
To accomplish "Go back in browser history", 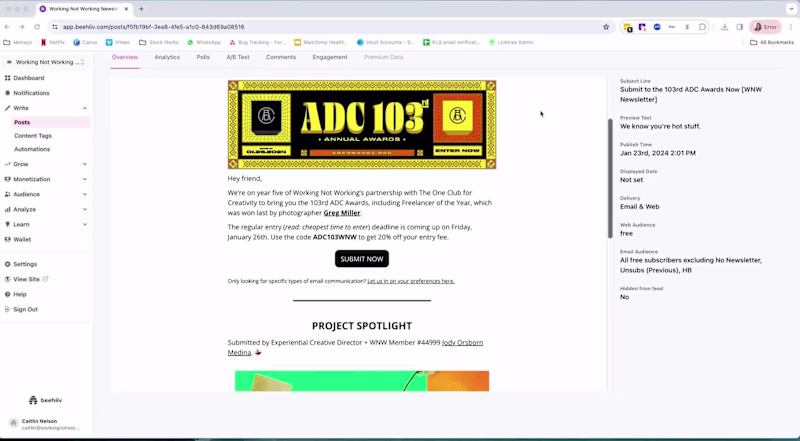I will [x=7, y=27].
